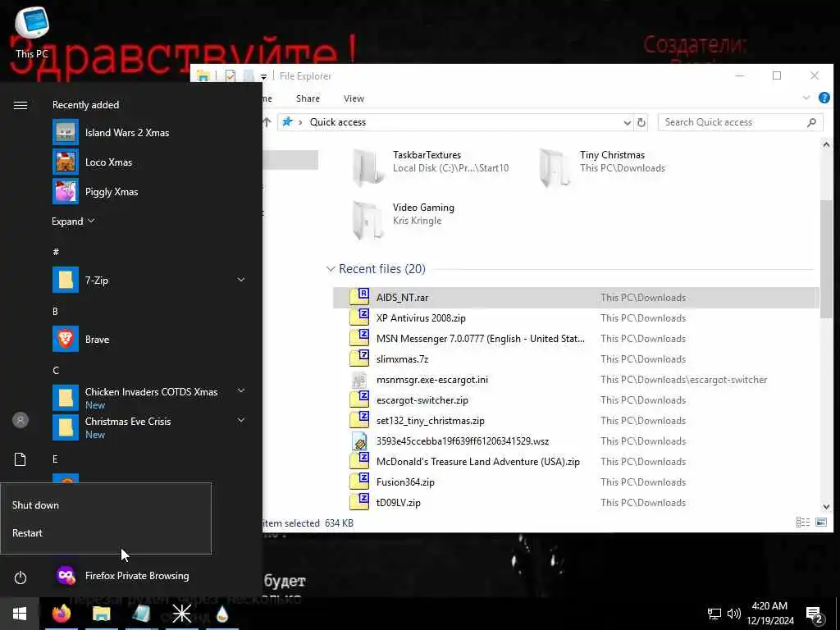840x630 pixels.
Task: Open the Documents icon in Start sidebar
Action: pos(21,459)
